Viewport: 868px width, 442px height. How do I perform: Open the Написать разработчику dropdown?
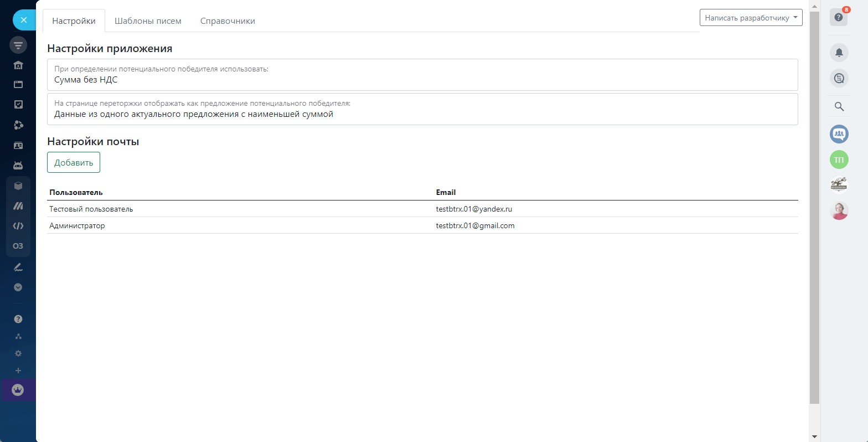tap(751, 18)
